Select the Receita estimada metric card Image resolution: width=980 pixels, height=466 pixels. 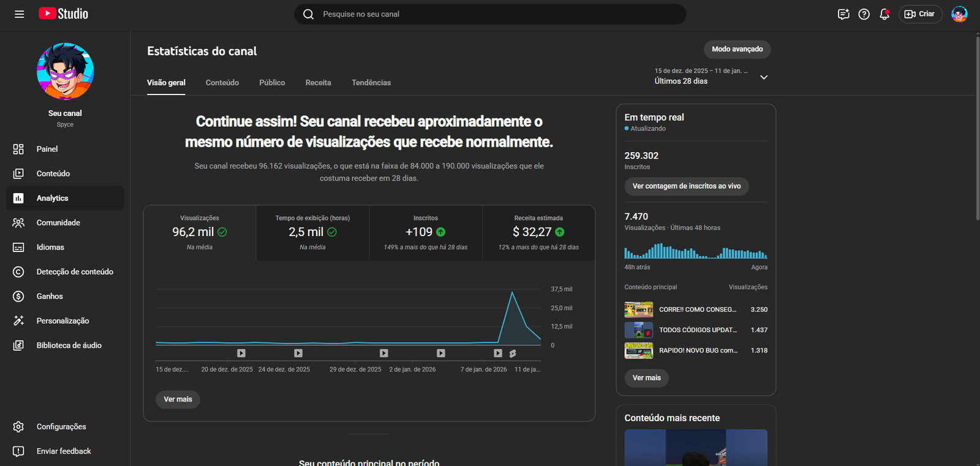[538, 232]
